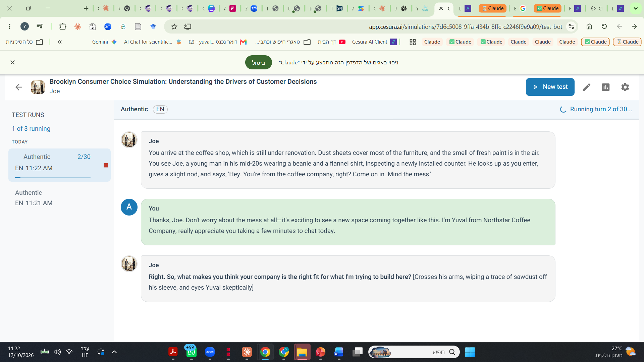Screen dimensions: 644x362
Task: Open the volume control in system tray
Action: [57, 352]
